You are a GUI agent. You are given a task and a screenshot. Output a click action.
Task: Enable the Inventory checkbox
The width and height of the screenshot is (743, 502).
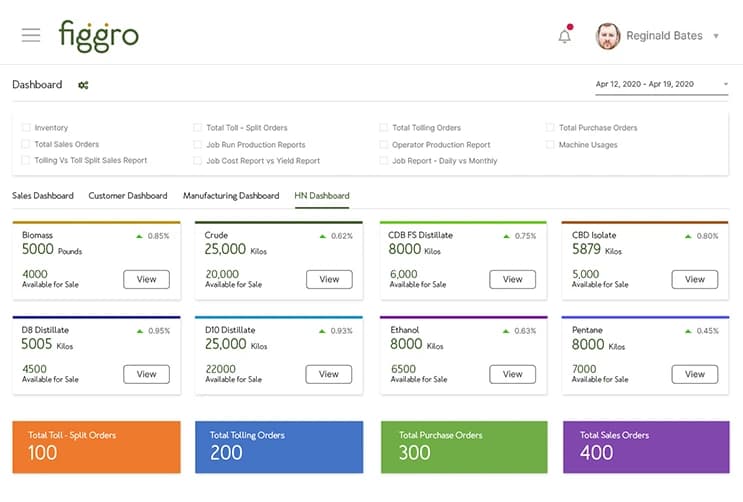(26, 128)
